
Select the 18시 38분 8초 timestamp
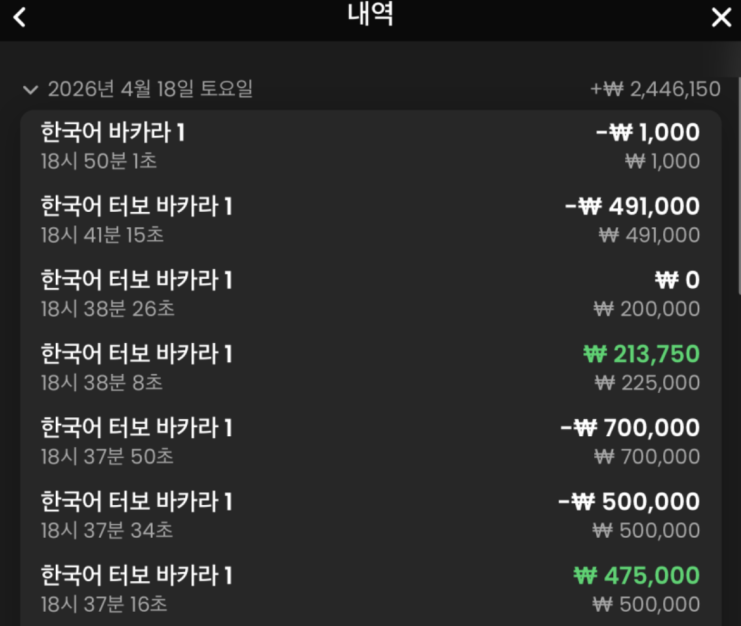(x=102, y=383)
